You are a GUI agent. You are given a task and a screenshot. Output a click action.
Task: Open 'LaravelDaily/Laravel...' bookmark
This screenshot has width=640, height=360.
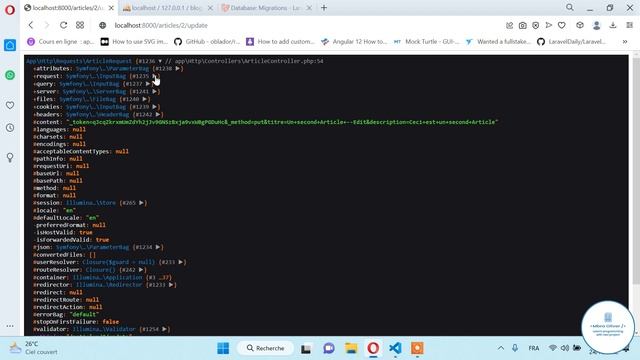pyautogui.click(x=571, y=42)
